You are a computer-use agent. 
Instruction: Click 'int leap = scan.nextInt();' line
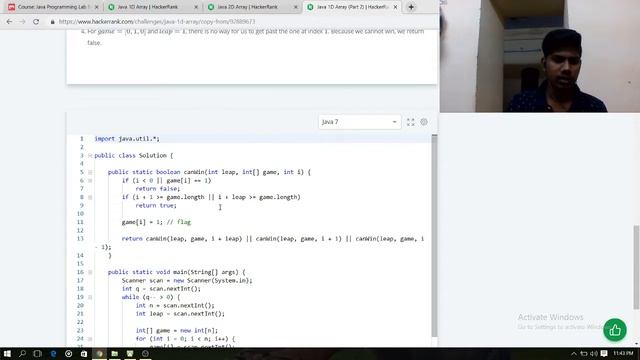[x=180, y=314]
